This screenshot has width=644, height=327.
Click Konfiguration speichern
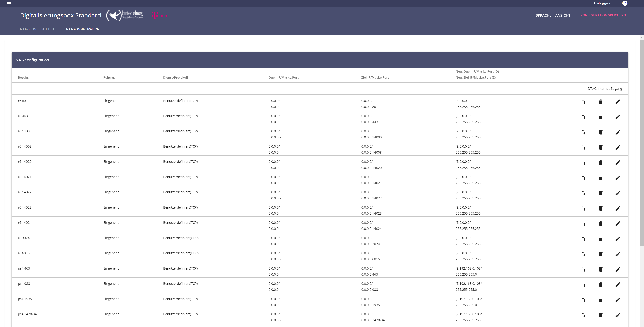(603, 15)
